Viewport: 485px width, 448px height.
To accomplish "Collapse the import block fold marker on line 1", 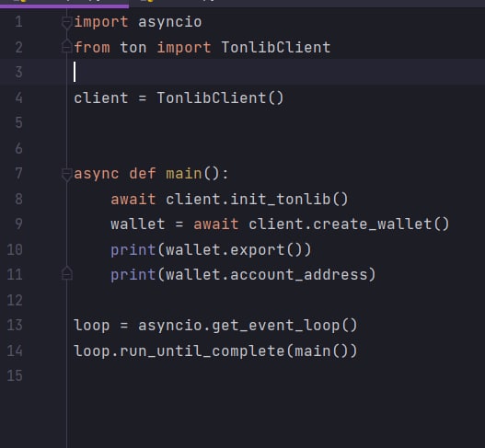I will point(66,23).
